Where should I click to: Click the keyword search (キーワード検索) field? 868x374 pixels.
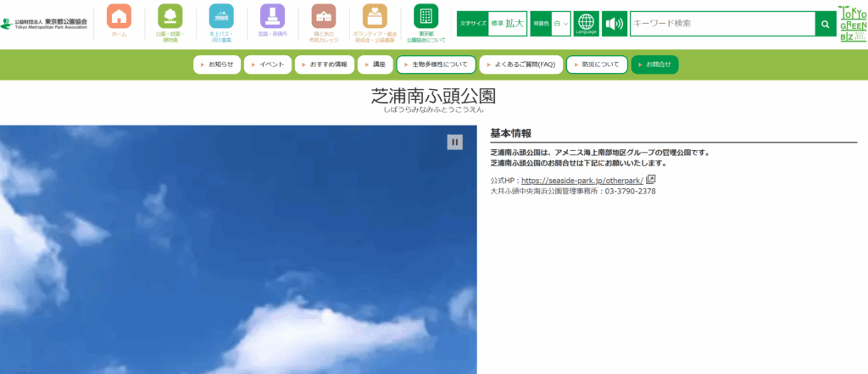[x=721, y=24]
